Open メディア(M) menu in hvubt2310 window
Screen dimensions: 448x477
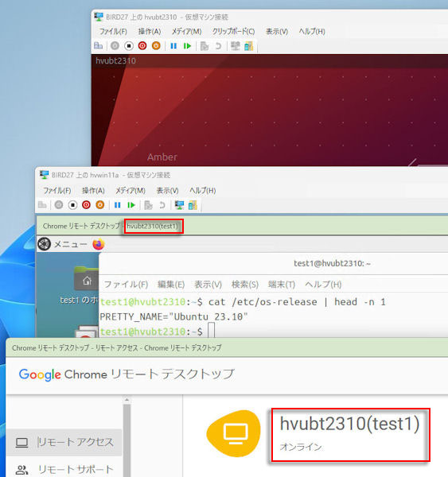pos(186,31)
